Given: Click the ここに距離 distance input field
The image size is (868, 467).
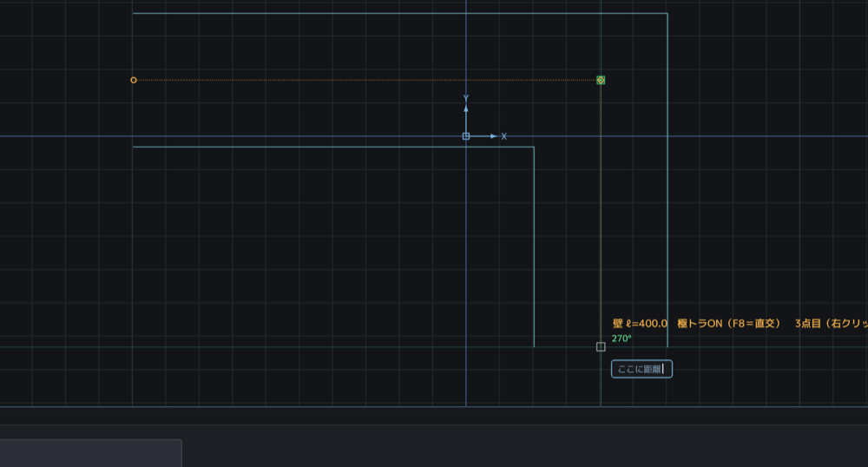Looking at the screenshot, I should tap(641, 369).
